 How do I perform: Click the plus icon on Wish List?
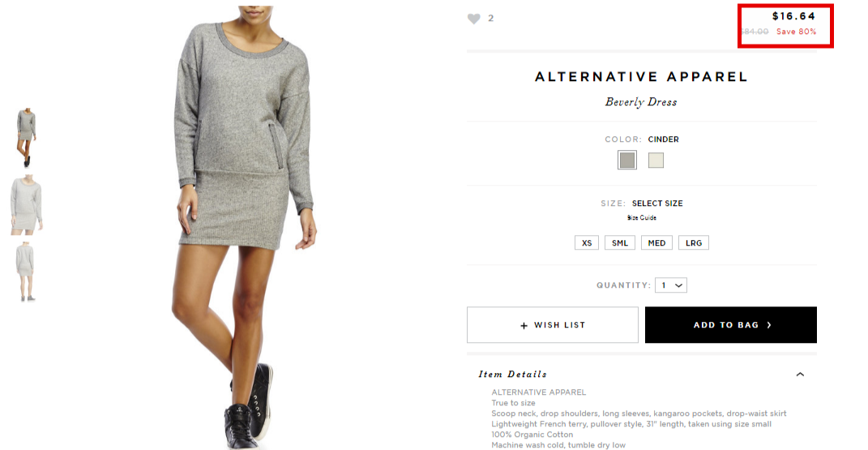point(524,325)
